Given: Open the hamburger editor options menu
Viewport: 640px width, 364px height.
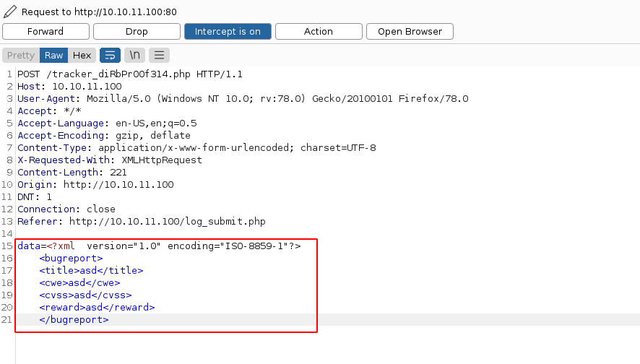Looking at the screenshot, I should pyautogui.click(x=159, y=55).
